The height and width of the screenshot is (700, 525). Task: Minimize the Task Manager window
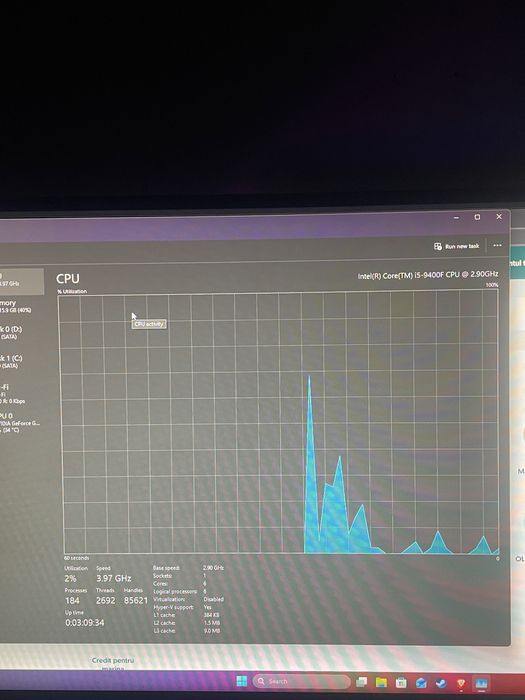click(x=456, y=218)
